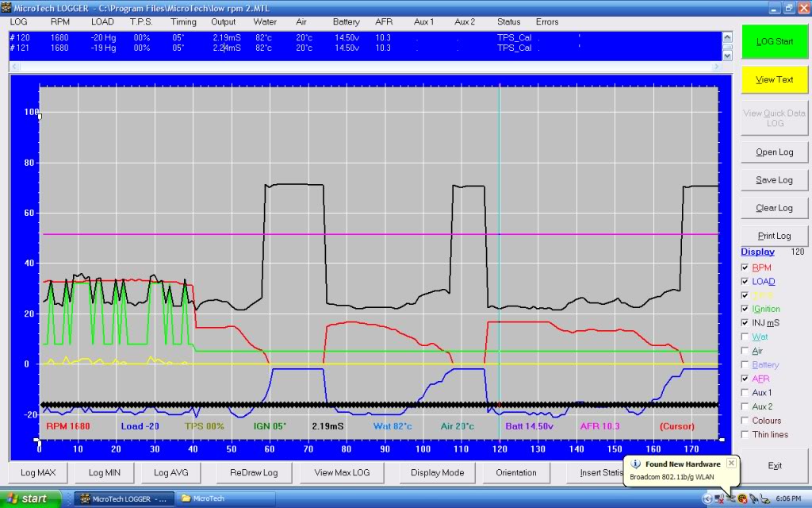Click the Display link heading
Viewport: 812px width, 508px height.
point(757,252)
